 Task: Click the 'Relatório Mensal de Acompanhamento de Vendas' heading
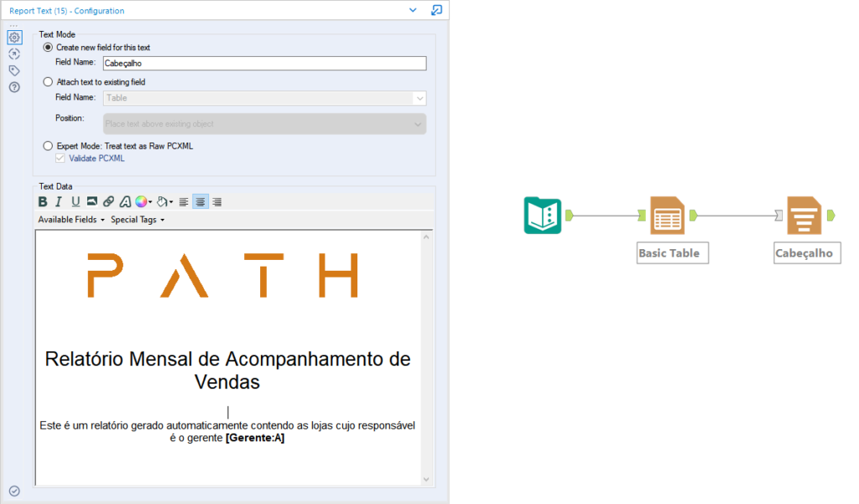[227, 371]
